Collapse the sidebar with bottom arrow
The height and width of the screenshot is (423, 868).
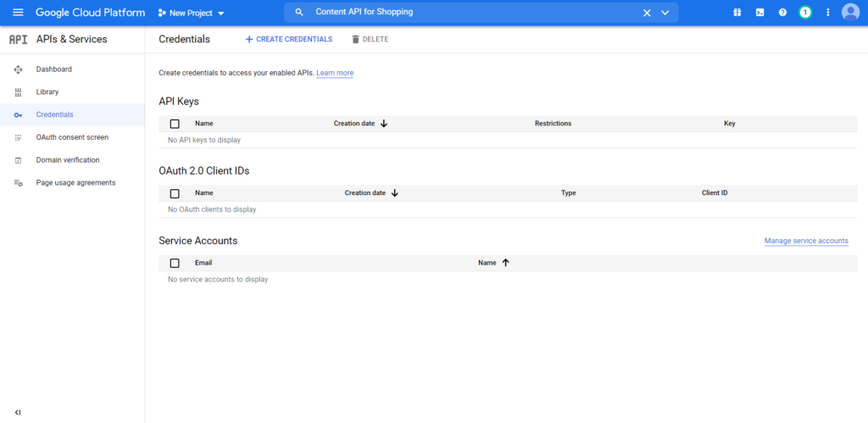coord(18,413)
